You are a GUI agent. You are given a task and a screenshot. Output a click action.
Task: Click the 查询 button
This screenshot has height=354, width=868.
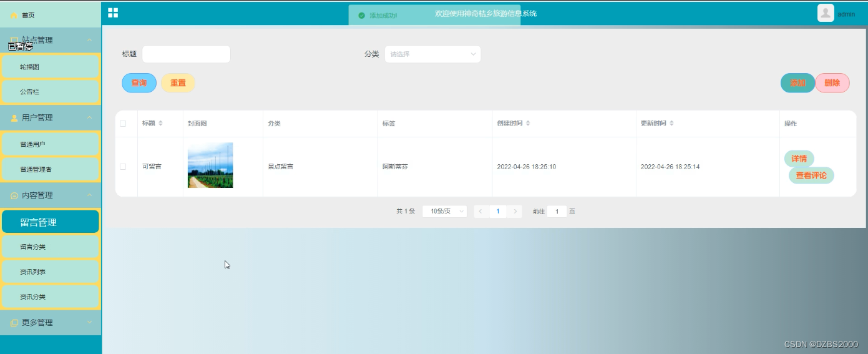139,83
